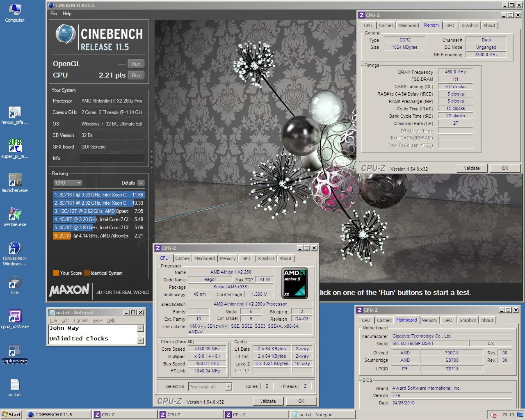Click the Notepad scrollbar up arrow
525x420 pixels.
pos(141,329)
